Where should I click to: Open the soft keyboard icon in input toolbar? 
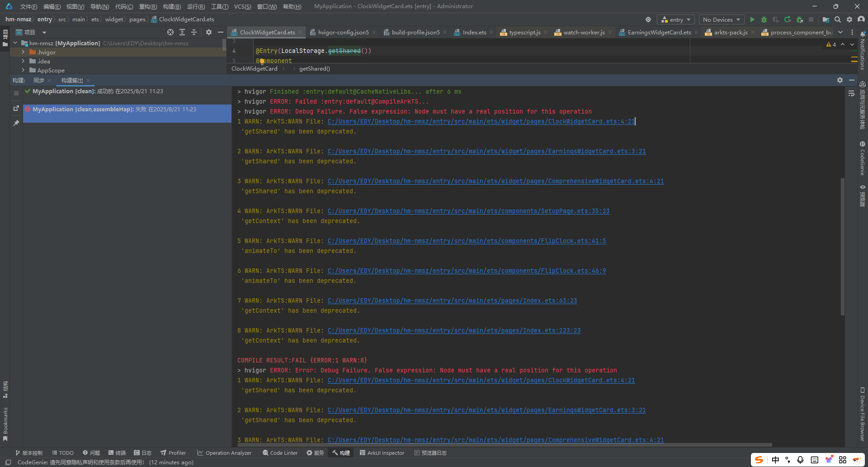coord(815,460)
